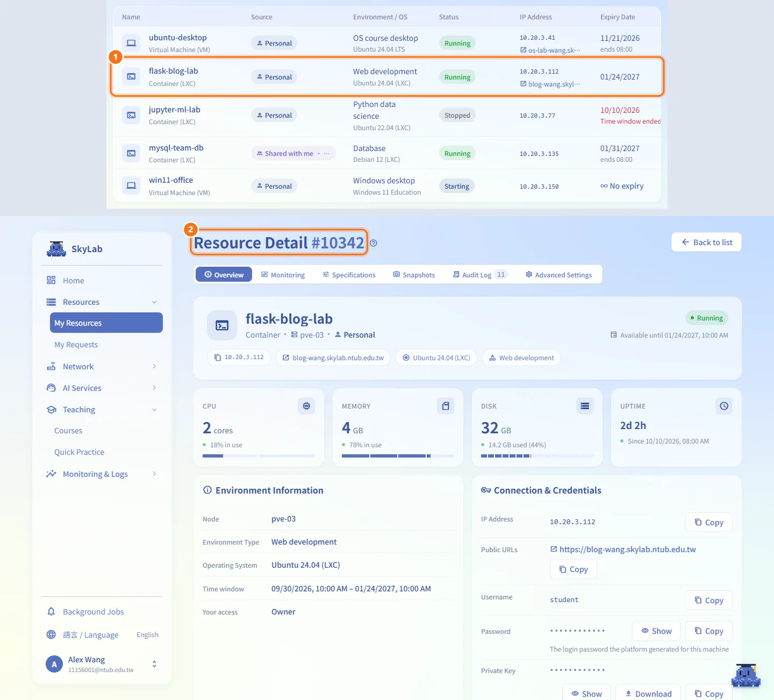
Task: Download the private key
Action: tap(648, 694)
